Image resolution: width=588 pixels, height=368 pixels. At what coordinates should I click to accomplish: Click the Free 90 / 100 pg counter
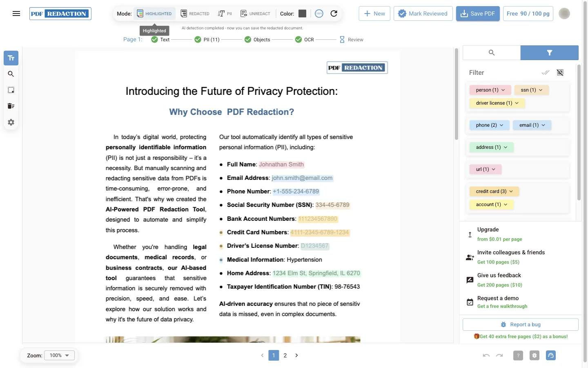[x=528, y=13]
